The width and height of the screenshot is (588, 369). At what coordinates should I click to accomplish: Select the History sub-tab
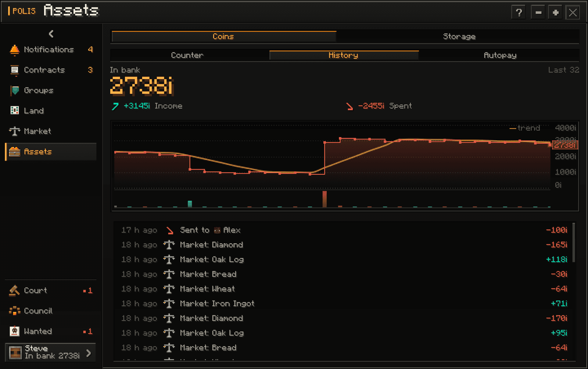point(344,55)
